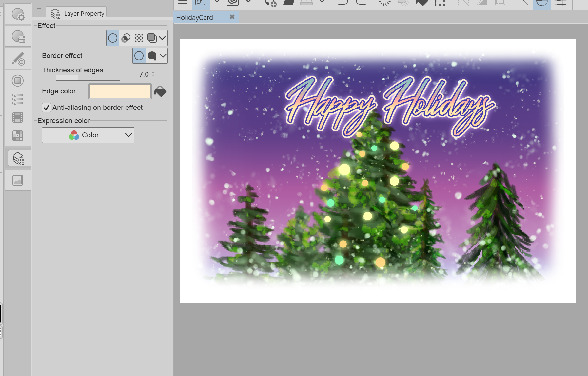Enable the Tone dotted effect icon
The height and width of the screenshot is (376, 588).
click(x=139, y=38)
